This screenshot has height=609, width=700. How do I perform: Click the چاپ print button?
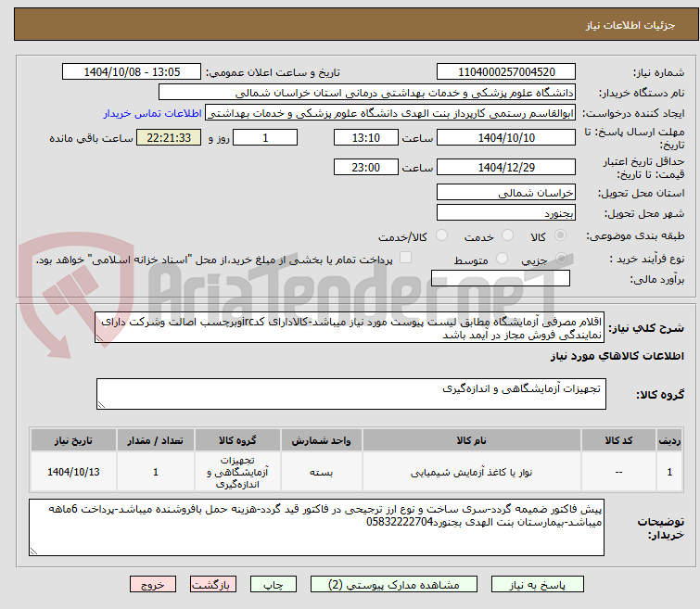274,585
